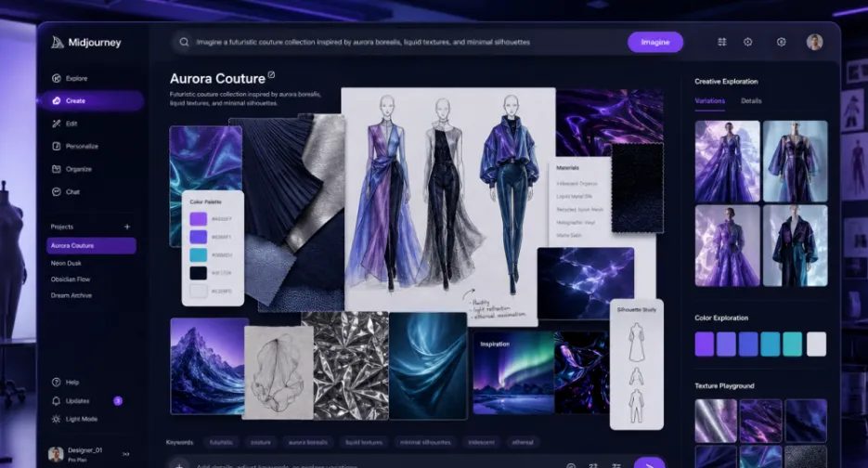Click the Midjourney sailboat logo

58,42
